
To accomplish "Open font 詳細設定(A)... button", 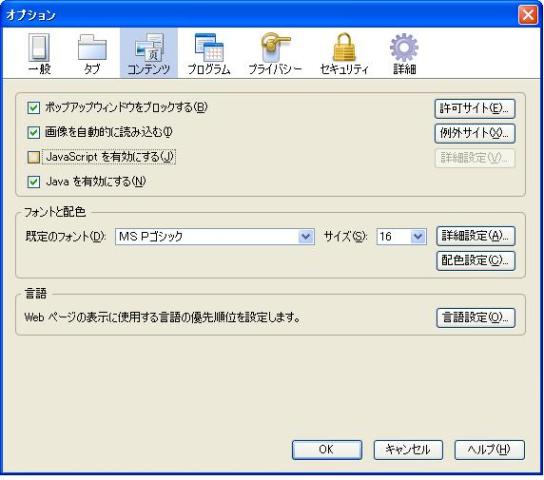I will pyautogui.click(x=475, y=236).
